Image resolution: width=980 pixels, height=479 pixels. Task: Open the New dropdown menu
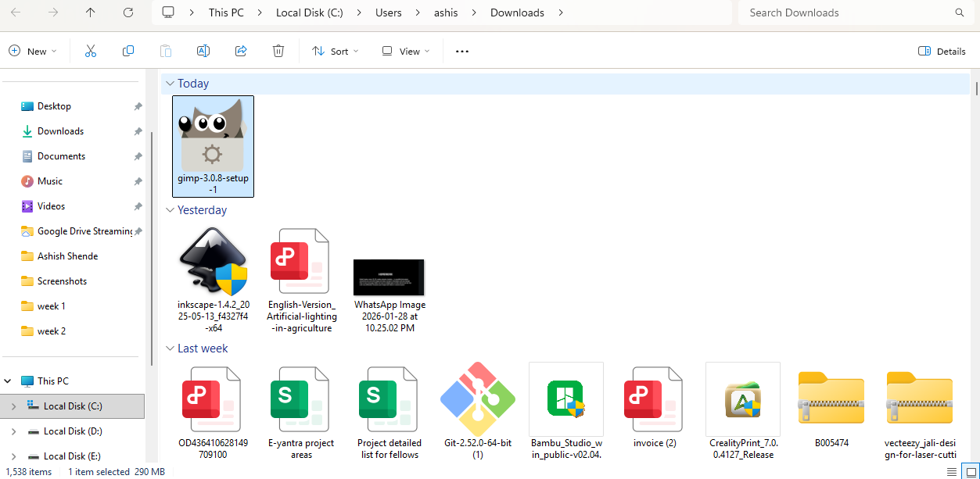[32, 51]
